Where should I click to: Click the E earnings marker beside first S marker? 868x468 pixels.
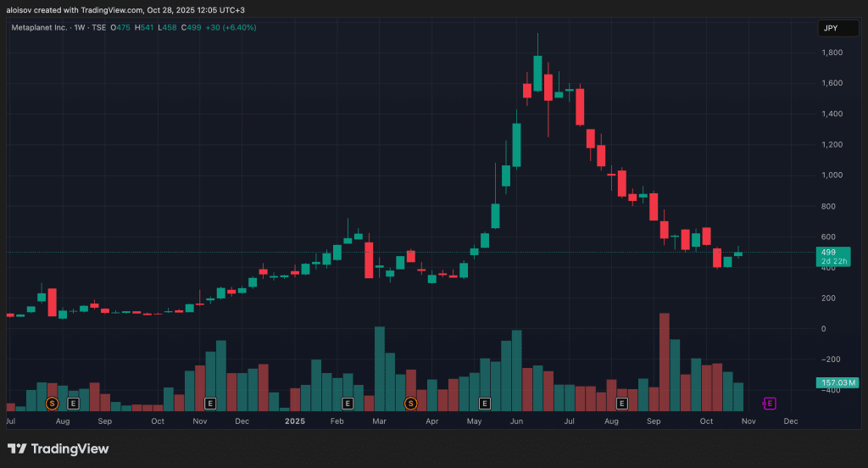(73, 404)
